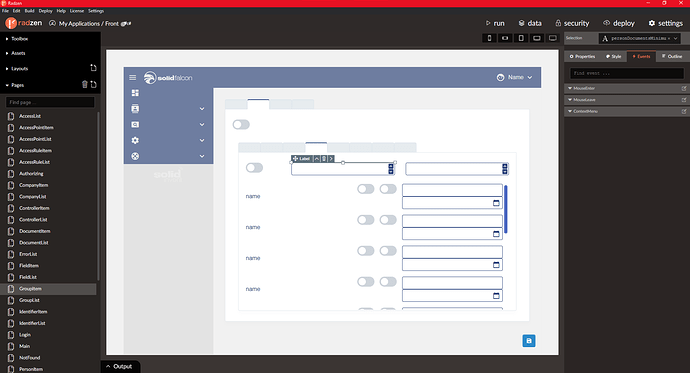Image resolution: width=690 pixels, height=373 pixels.
Task: Select the mobile phone viewport icon
Action: tap(489, 38)
